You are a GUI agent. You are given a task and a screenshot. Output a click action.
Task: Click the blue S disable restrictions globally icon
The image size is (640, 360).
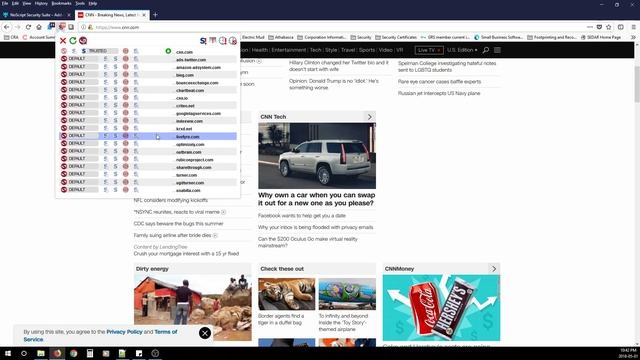pos(203,40)
